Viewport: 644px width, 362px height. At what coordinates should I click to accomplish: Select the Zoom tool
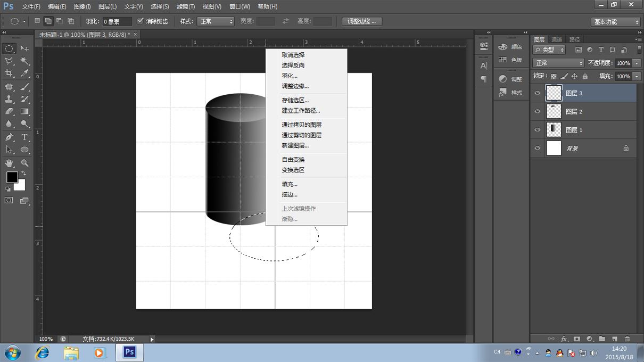(24, 163)
